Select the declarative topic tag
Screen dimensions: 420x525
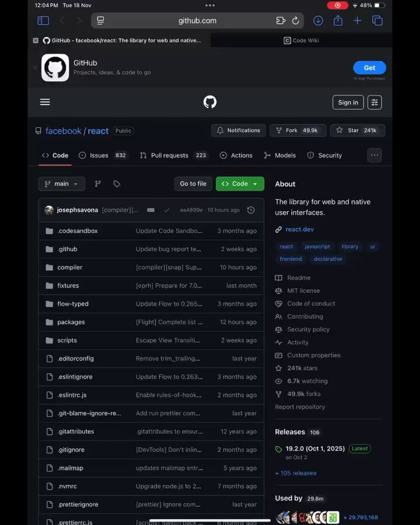(328, 259)
